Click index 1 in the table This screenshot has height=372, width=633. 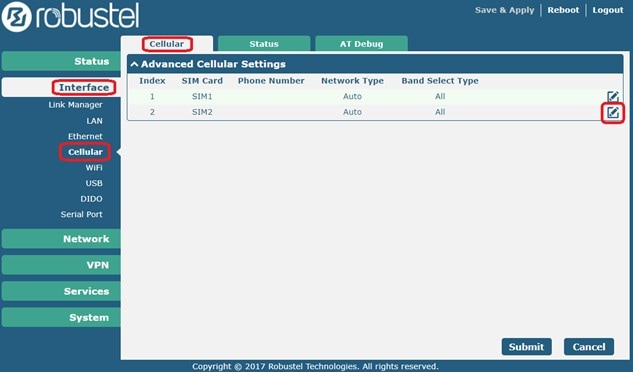152,97
